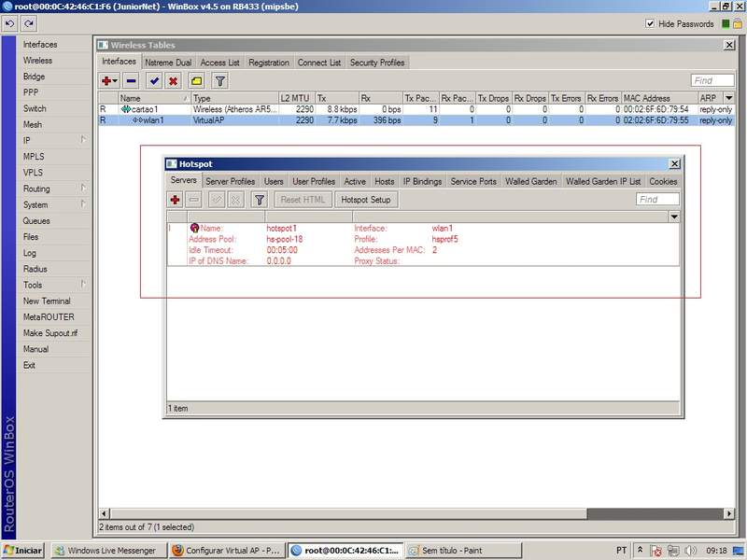This screenshot has width=747, height=560.
Task: Open the Service Ports tab
Action: click(473, 181)
